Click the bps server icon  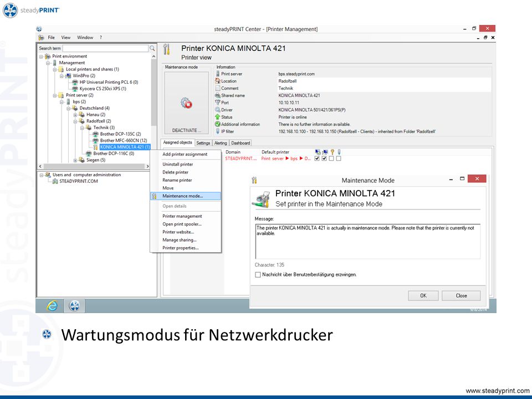(68, 102)
